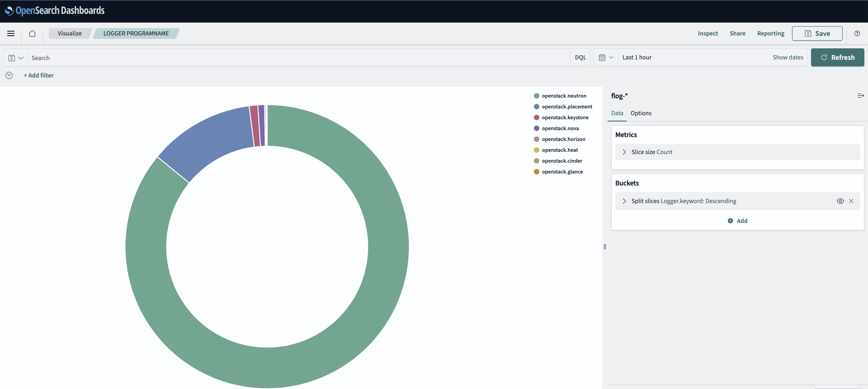Click openstack.placement legend color dot
Viewport: 868px width, 389px height.
pyautogui.click(x=536, y=107)
